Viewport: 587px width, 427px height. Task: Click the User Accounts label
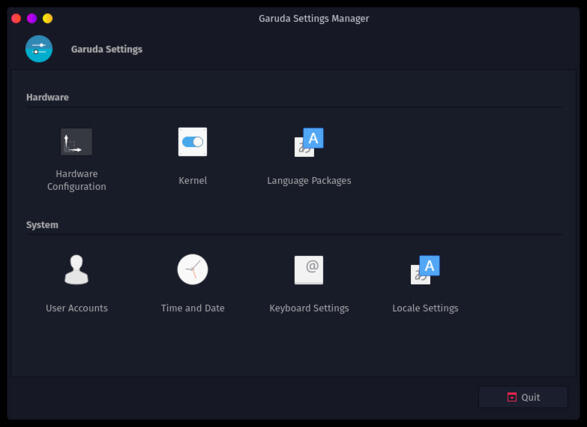point(76,308)
